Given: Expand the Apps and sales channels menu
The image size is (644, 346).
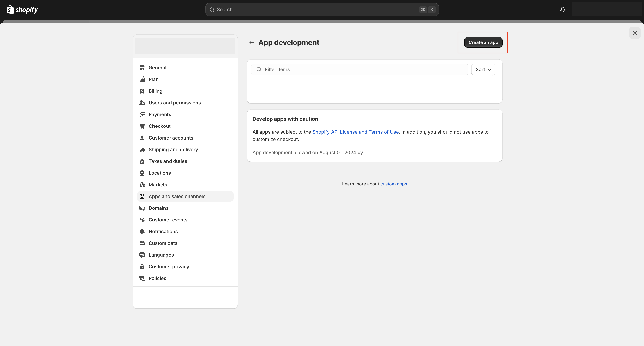Looking at the screenshot, I should point(177,196).
